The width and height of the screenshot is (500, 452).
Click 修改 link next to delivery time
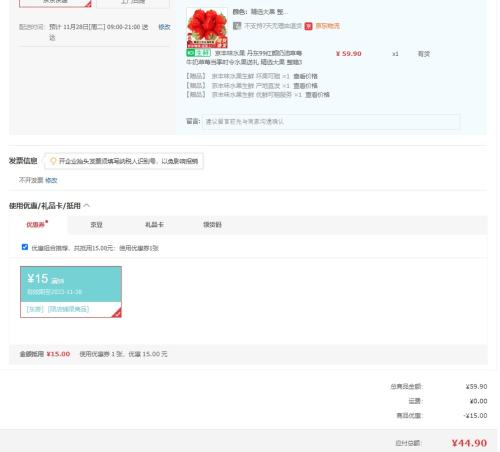tap(164, 27)
